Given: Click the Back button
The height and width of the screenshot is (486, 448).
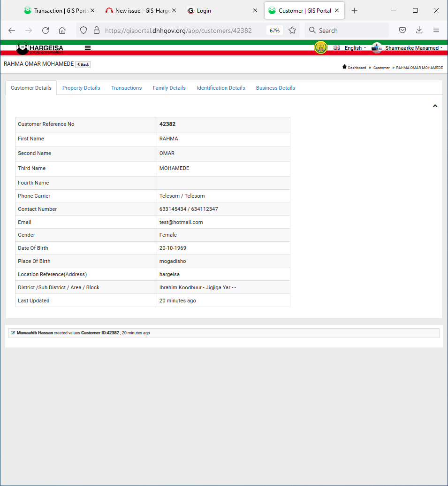Looking at the screenshot, I should coord(83,64).
